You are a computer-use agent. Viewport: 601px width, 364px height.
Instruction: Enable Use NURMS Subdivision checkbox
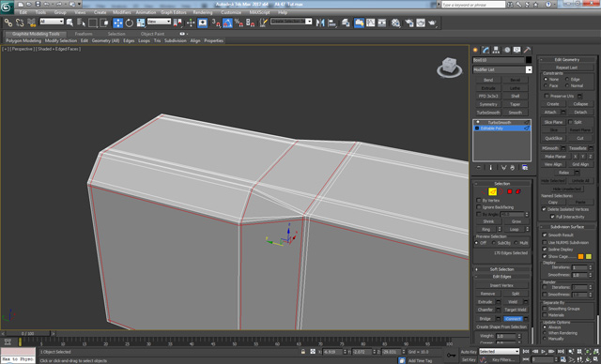point(545,242)
